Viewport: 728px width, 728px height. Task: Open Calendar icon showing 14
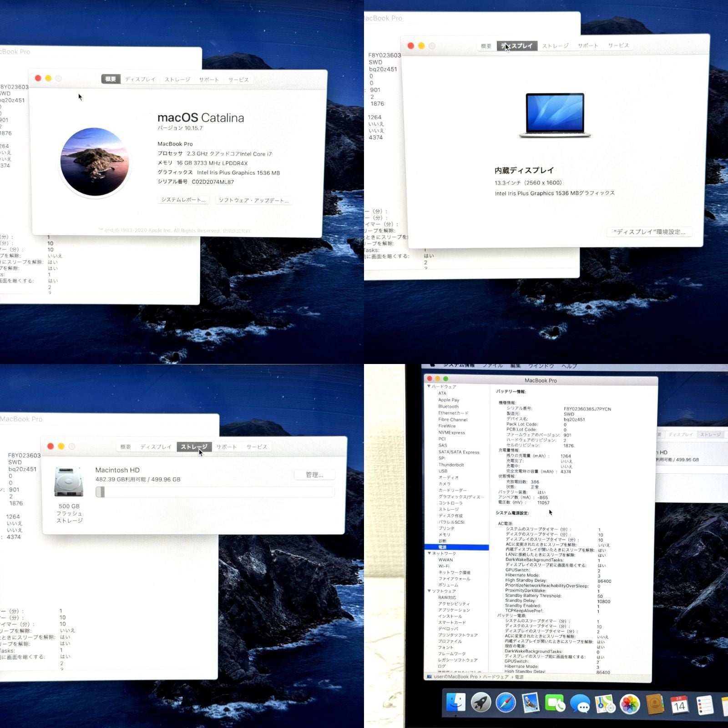coord(679,705)
